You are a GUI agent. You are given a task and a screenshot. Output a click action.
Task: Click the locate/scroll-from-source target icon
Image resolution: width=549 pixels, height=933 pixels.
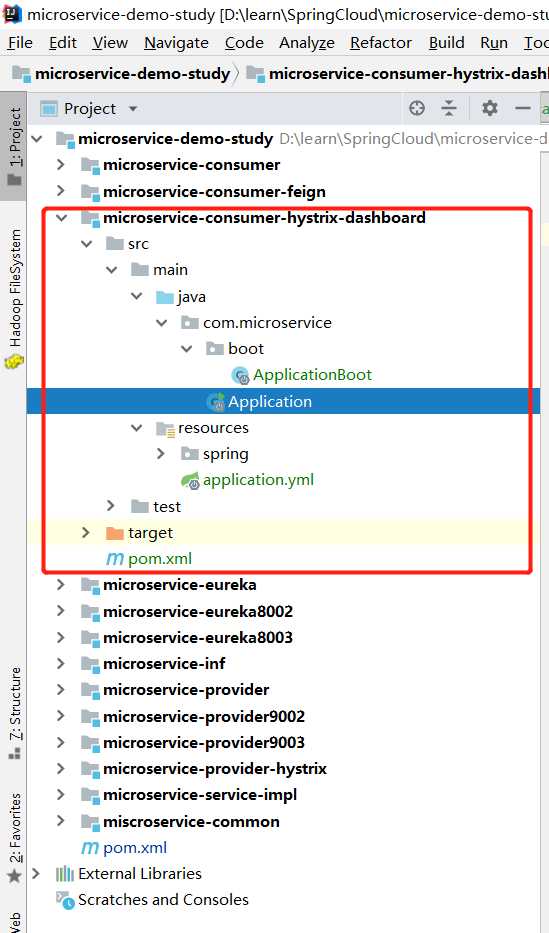coord(417,108)
